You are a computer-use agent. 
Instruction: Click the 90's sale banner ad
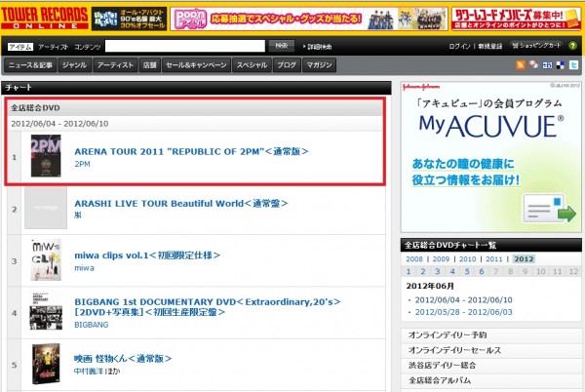129,19
